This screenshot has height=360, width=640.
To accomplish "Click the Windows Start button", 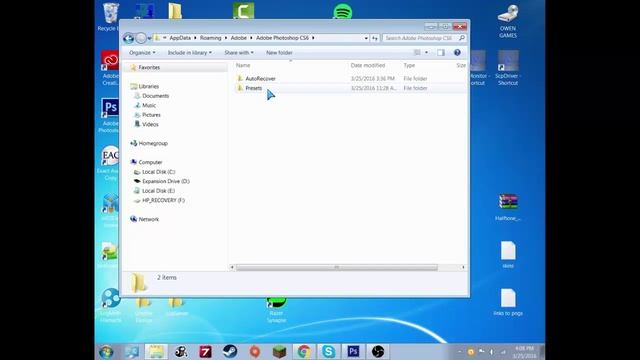I will coord(107,351).
